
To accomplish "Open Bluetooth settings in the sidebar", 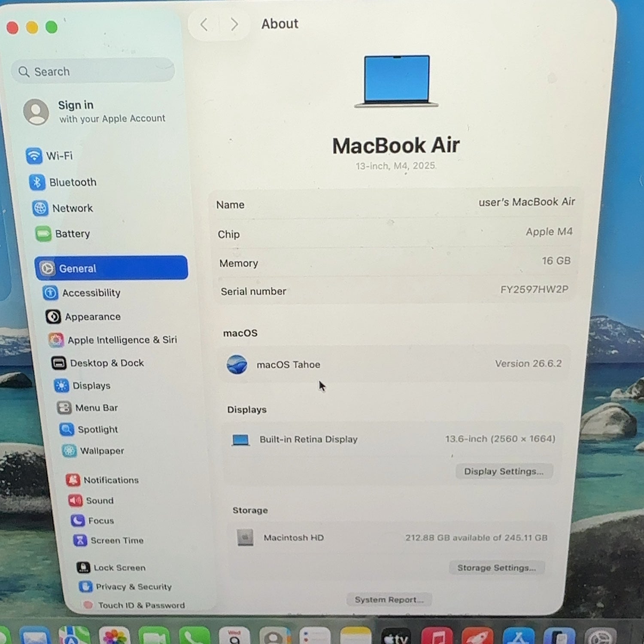I will coord(63,182).
